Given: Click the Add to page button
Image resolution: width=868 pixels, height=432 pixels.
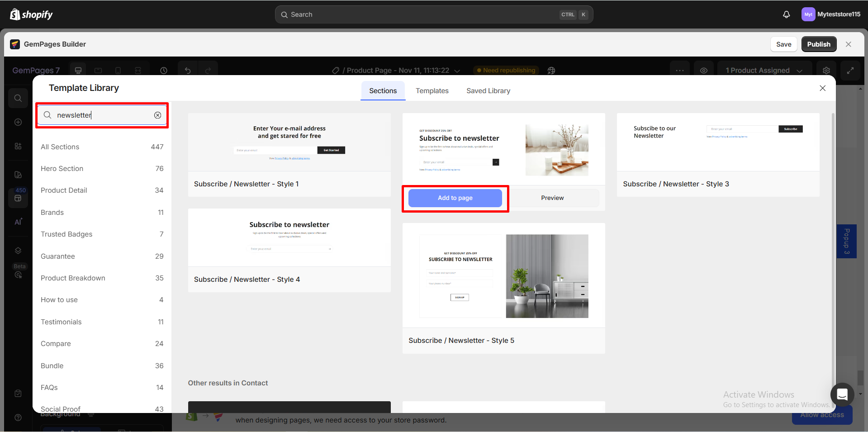Looking at the screenshot, I should pyautogui.click(x=455, y=198).
